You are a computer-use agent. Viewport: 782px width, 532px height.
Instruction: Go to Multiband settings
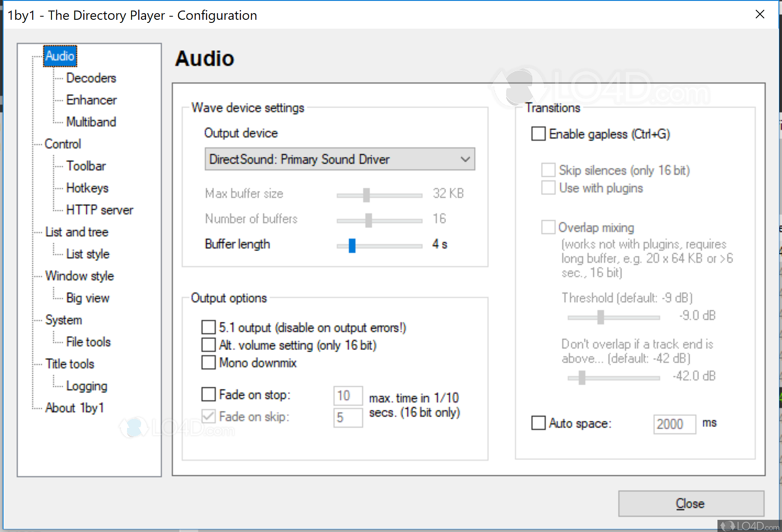click(91, 122)
